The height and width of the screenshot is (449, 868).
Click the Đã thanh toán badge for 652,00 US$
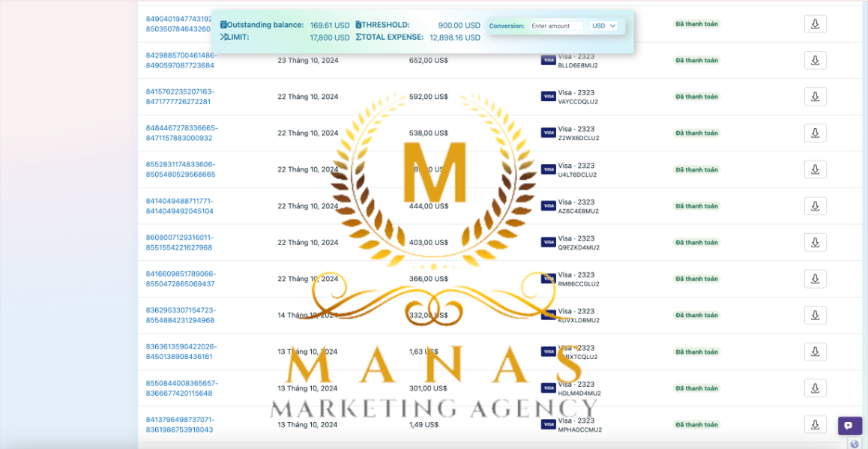(x=696, y=61)
